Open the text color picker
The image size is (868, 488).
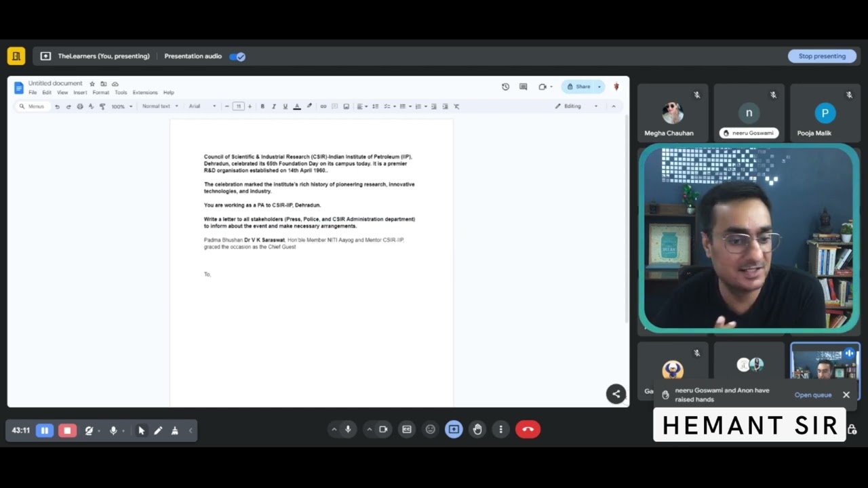[x=297, y=106]
